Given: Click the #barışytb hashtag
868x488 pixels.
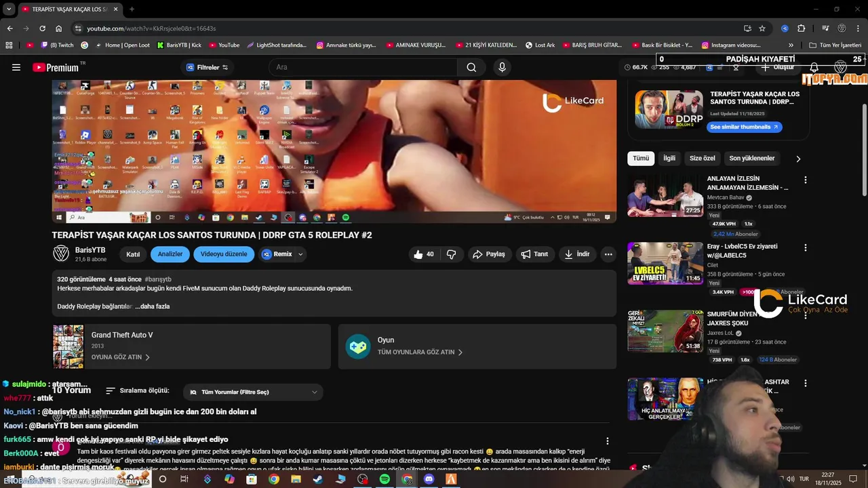Looking at the screenshot, I should (x=158, y=279).
